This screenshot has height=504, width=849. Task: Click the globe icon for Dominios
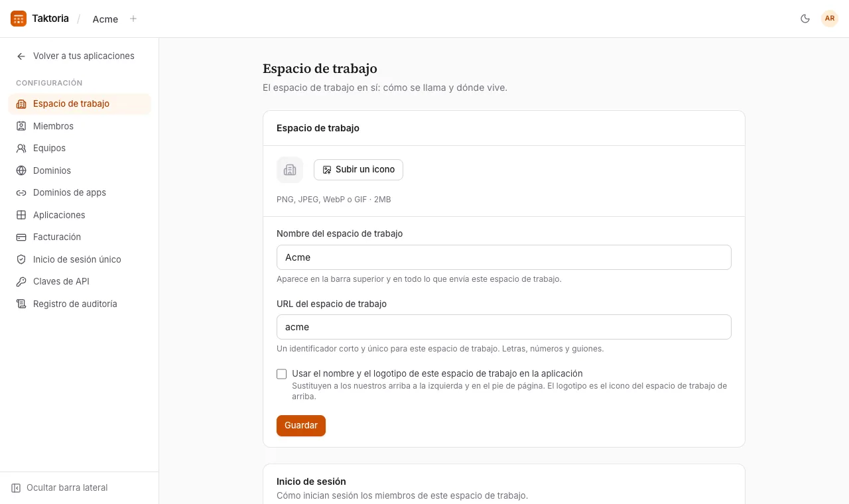coord(21,170)
